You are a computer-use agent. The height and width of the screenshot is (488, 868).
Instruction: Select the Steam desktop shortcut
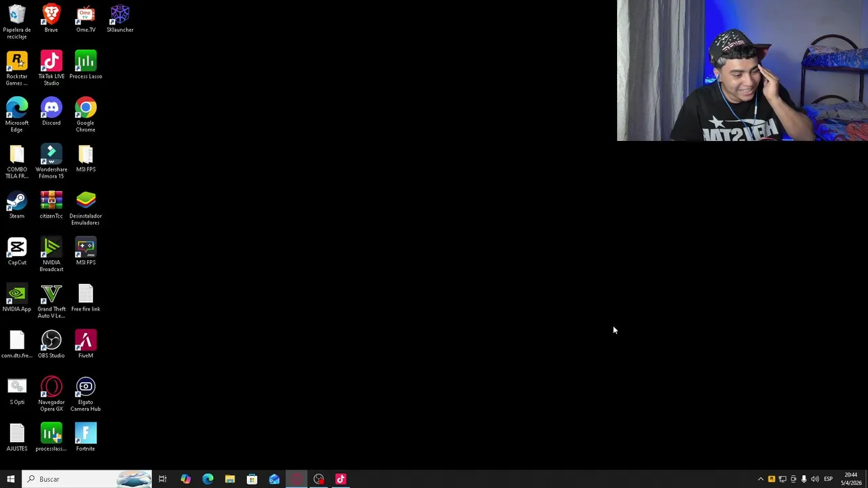coord(17,205)
